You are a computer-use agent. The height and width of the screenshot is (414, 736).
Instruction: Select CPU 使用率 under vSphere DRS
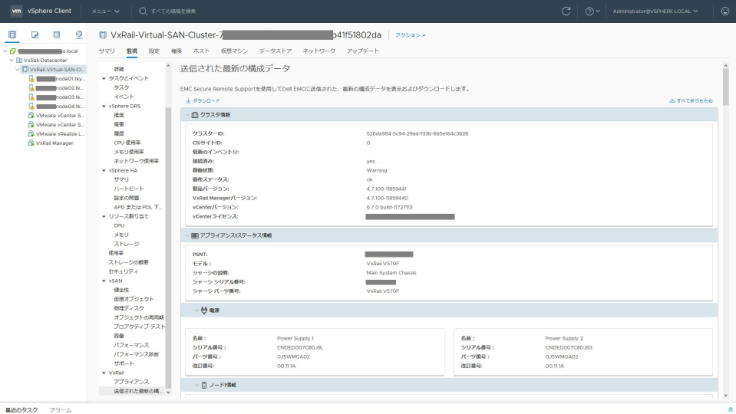[127, 143]
